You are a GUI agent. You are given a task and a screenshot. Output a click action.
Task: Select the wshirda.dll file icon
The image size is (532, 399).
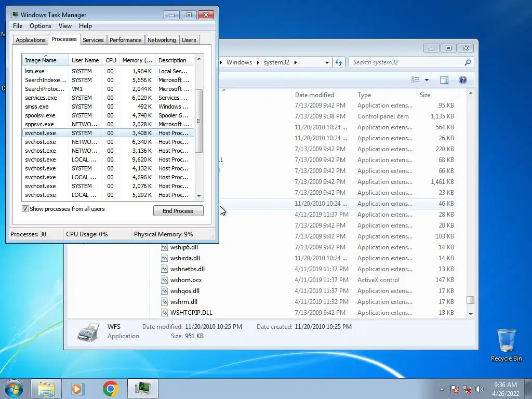pyautogui.click(x=164, y=258)
